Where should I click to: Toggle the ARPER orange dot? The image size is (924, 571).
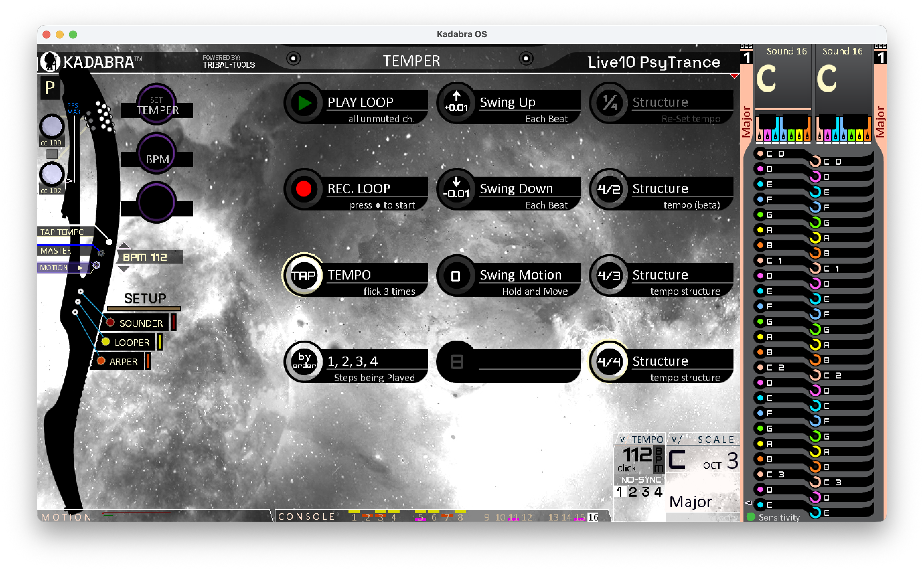pyautogui.click(x=101, y=361)
